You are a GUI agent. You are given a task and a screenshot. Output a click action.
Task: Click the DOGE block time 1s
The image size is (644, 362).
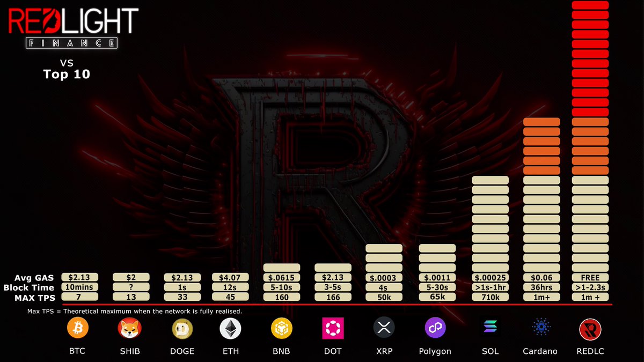point(182,287)
